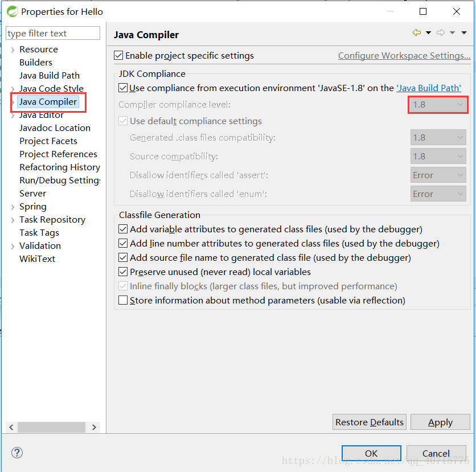Open Compiler compliance level dropdown
Viewport: 476px width, 472px height.
click(x=438, y=105)
